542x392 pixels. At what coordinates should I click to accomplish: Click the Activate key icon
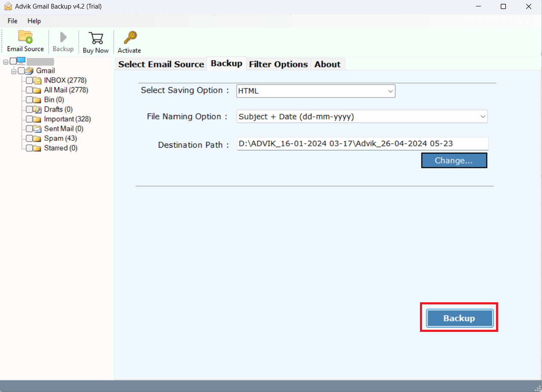pyautogui.click(x=129, y=38)
